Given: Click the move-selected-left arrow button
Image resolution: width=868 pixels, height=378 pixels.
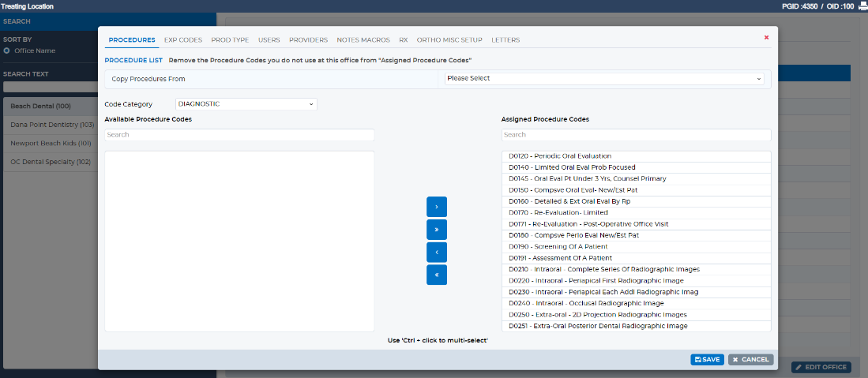Looking at the screenshot, I should point(436,252).
